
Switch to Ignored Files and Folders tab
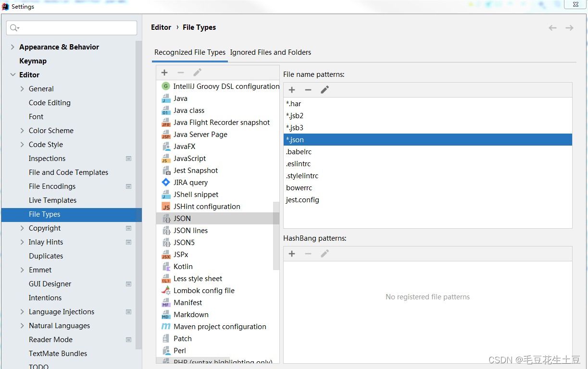coord(270,52)
